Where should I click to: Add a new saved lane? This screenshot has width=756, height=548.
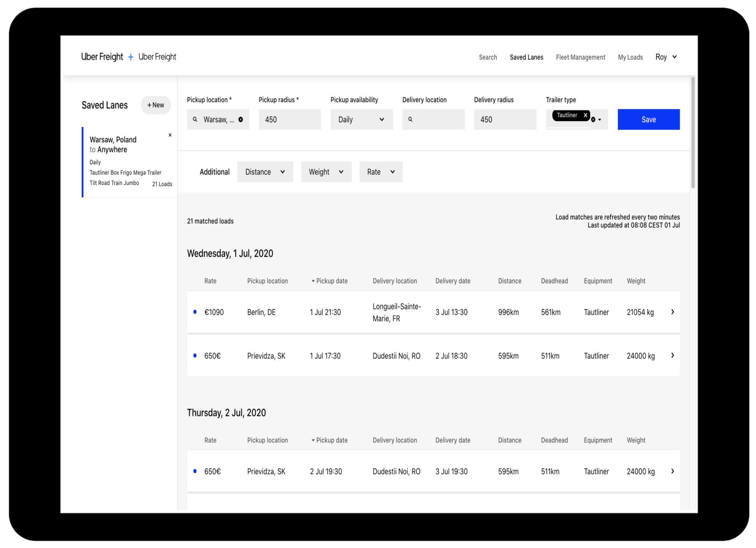pos(156,105)
